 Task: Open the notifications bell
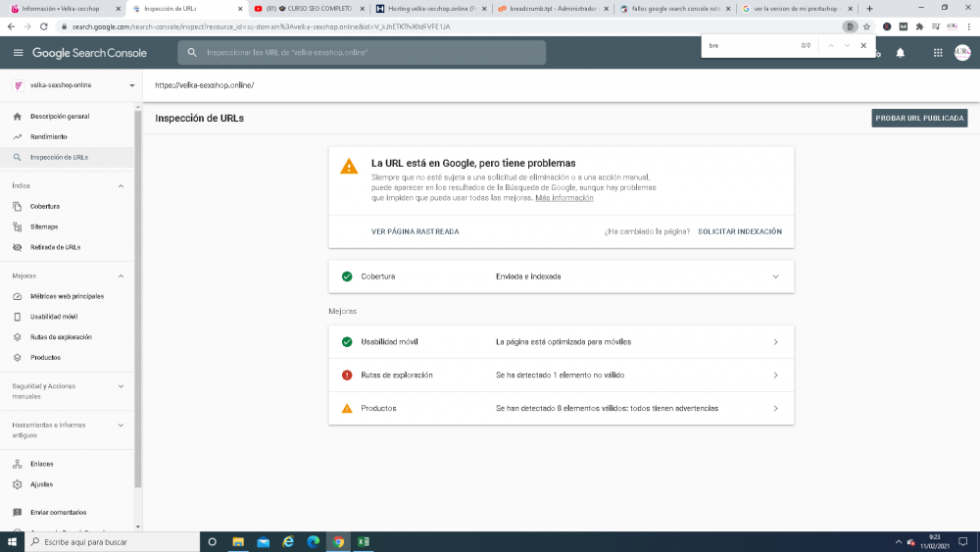click(x=900, y=53)
